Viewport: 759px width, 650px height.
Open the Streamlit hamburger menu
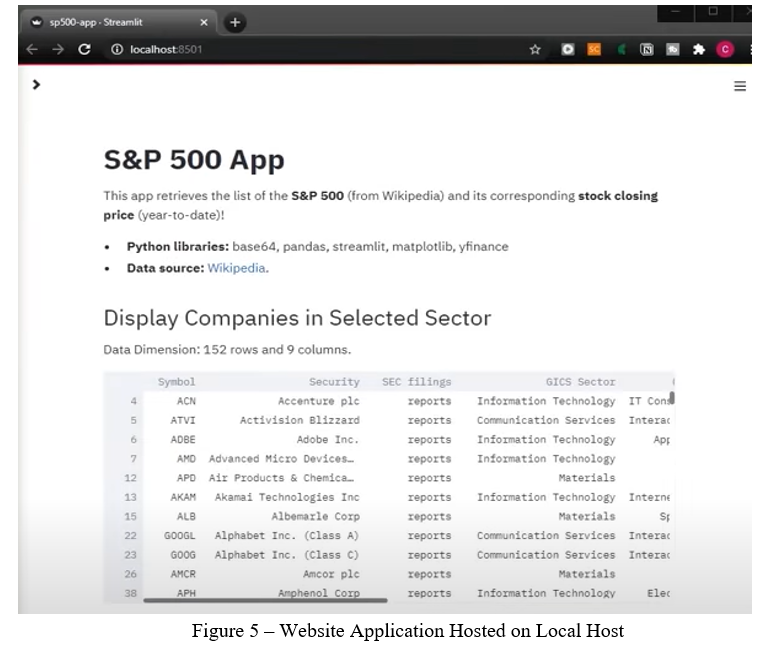pos(740,86)
